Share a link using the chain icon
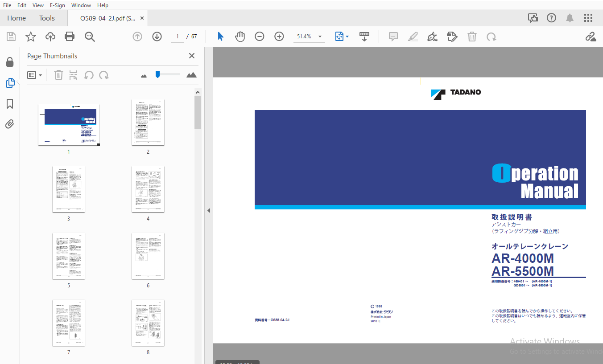 [x=591, y=37]
